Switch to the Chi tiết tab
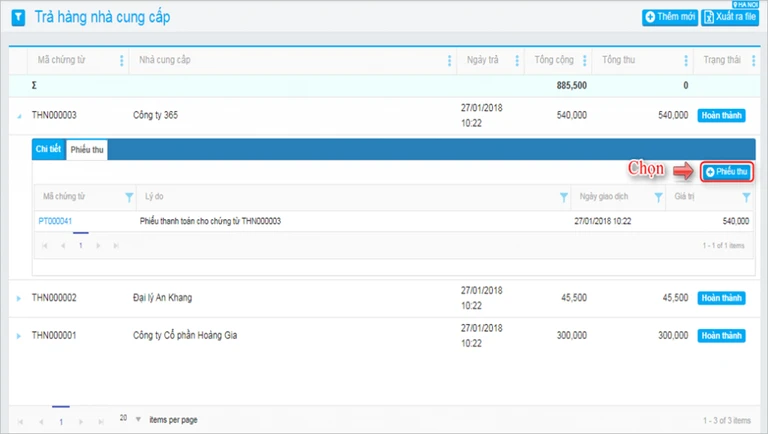Image resolution: width=768 pixels, height=434 pixels. point(48,149)
